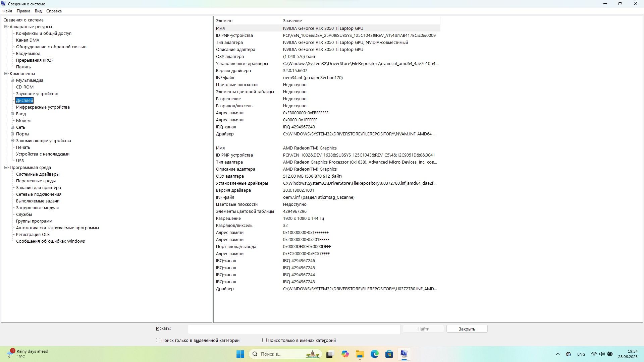Click the volume speaker tray icon
Viewport: 644px width, 362px height.
602,354
